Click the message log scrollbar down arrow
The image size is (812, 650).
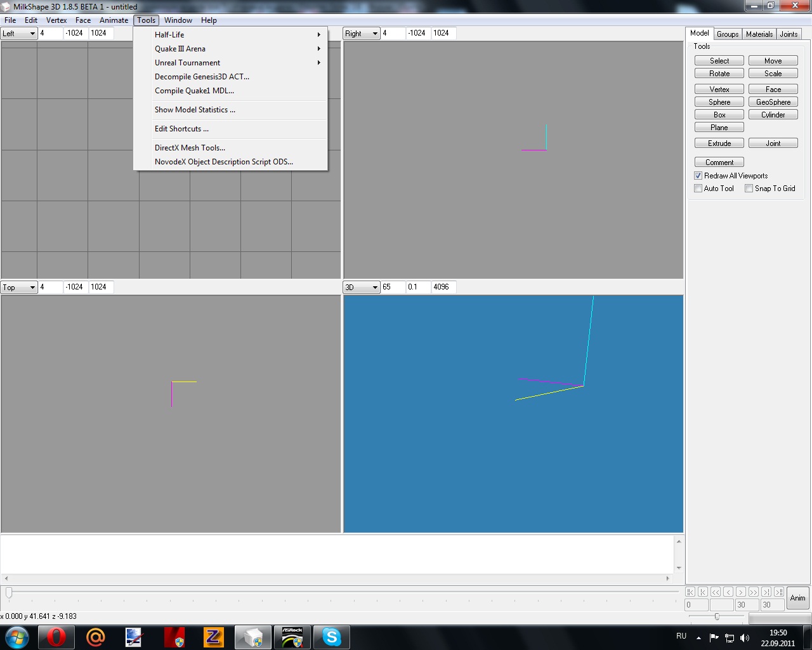pyautogui.click(x=679, y=568)
